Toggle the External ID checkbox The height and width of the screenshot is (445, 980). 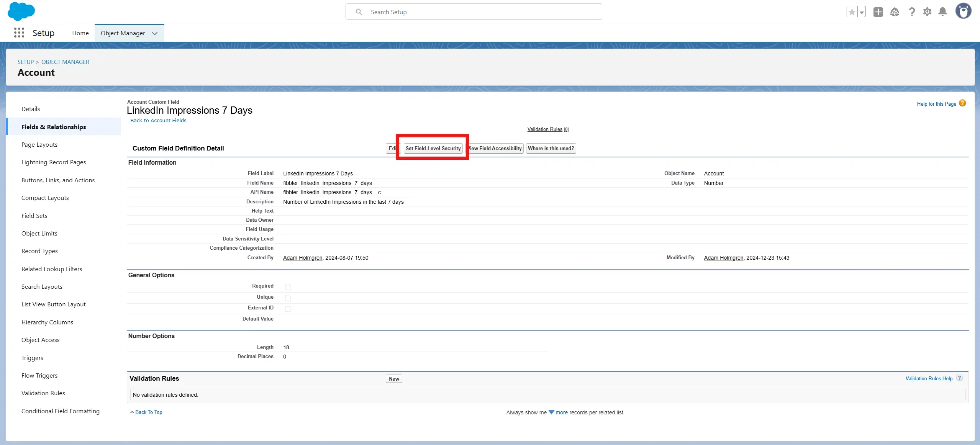288,309
